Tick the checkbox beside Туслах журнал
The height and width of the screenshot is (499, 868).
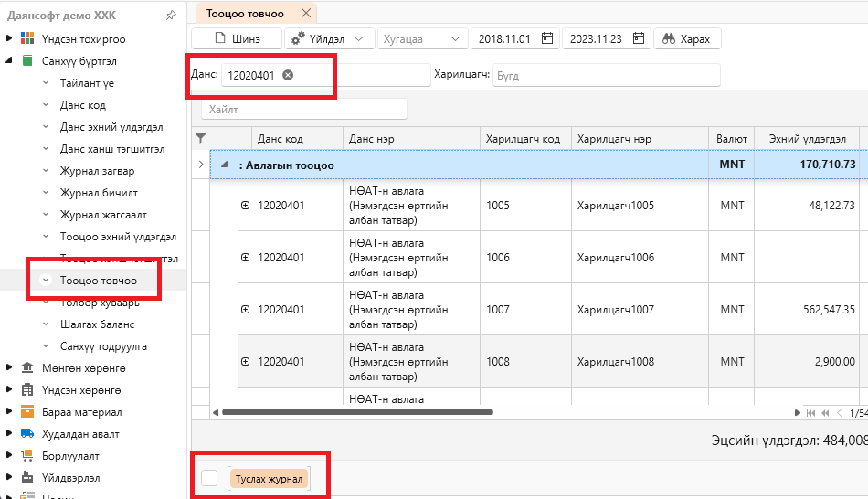tap(209, 478)
